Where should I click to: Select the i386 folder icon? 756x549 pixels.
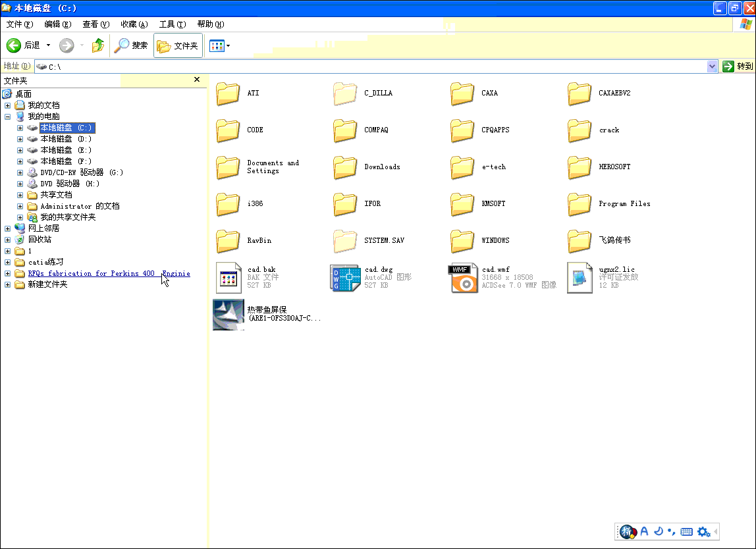point(228,204)
